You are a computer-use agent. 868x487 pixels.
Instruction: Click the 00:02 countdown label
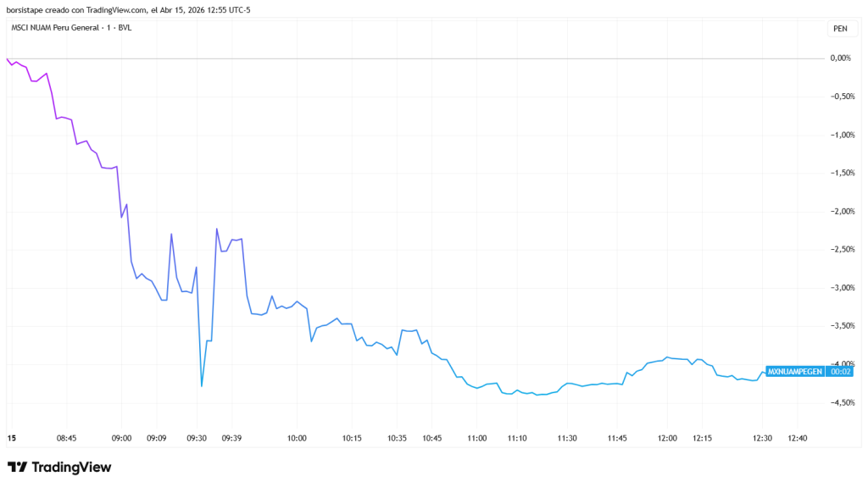tap(841, 371)
